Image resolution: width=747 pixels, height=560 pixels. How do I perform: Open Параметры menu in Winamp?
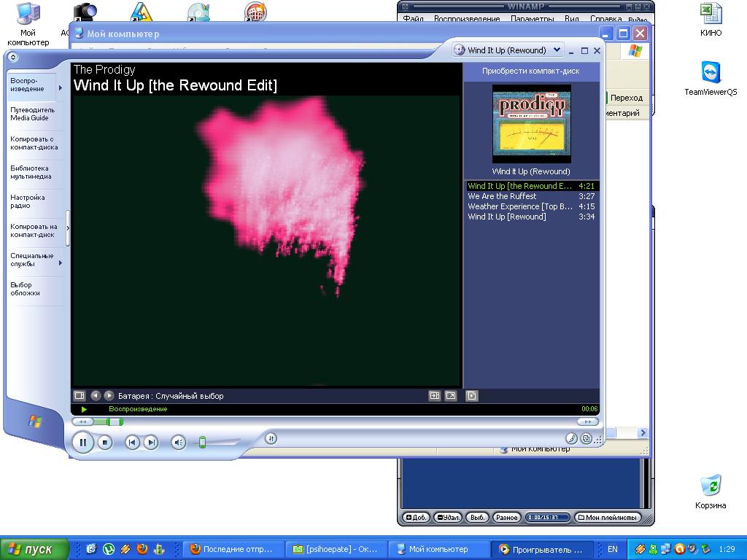coord(532,19)
